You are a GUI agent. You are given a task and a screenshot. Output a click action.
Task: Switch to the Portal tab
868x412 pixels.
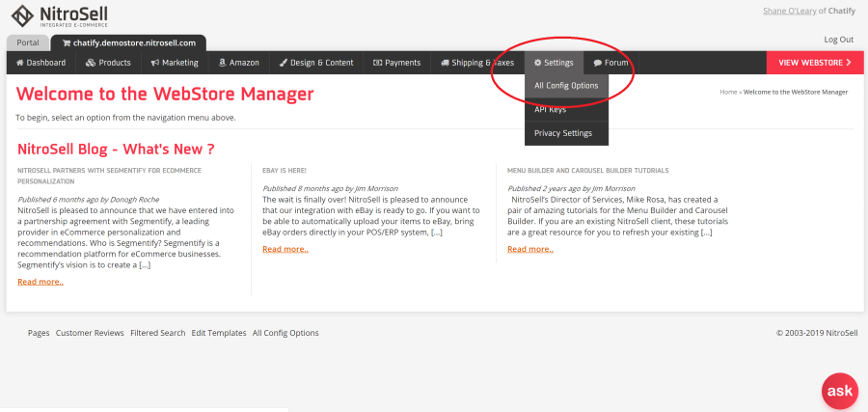tap(28, 42)
